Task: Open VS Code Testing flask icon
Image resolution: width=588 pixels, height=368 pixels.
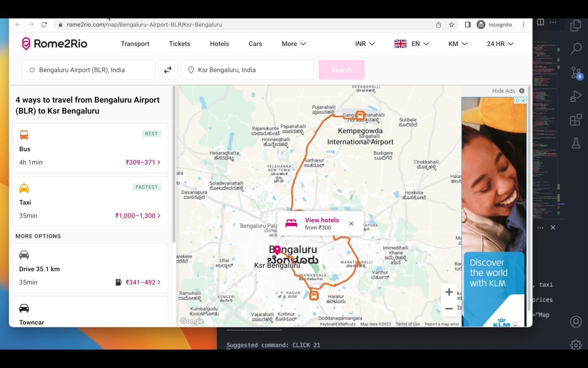Action: click(576, 143)
